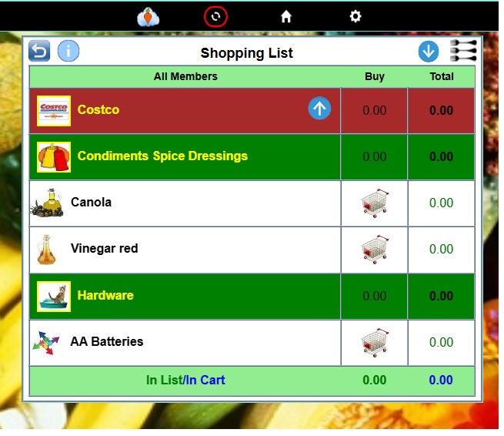Click the Total column header
504x436 pixels.
[442, 76]
